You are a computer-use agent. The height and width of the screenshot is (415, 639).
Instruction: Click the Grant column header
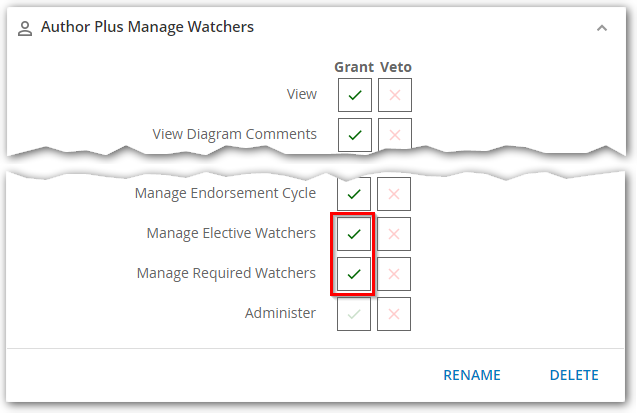(353, 67)
